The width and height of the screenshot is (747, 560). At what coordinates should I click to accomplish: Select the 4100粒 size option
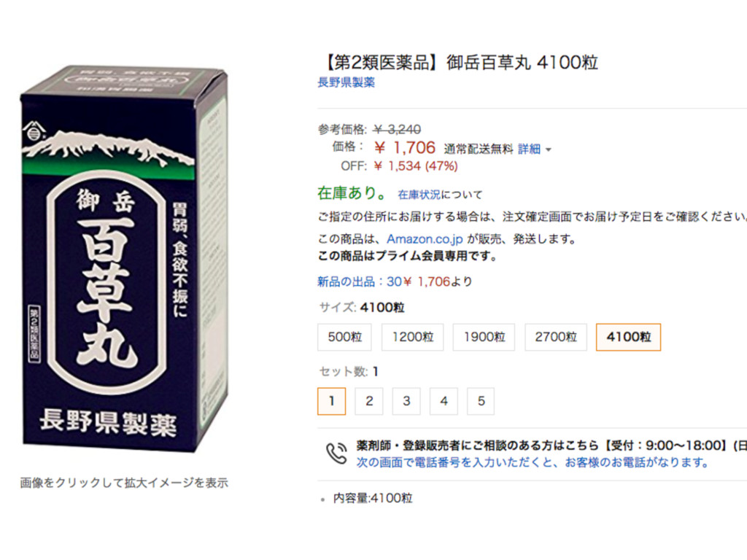(x=628, y=337)
